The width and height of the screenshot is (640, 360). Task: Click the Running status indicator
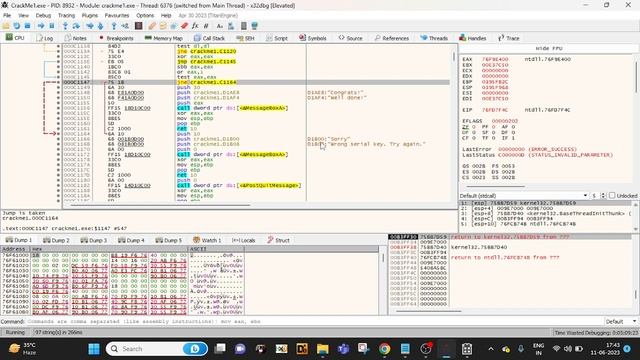tap(15, 332)
